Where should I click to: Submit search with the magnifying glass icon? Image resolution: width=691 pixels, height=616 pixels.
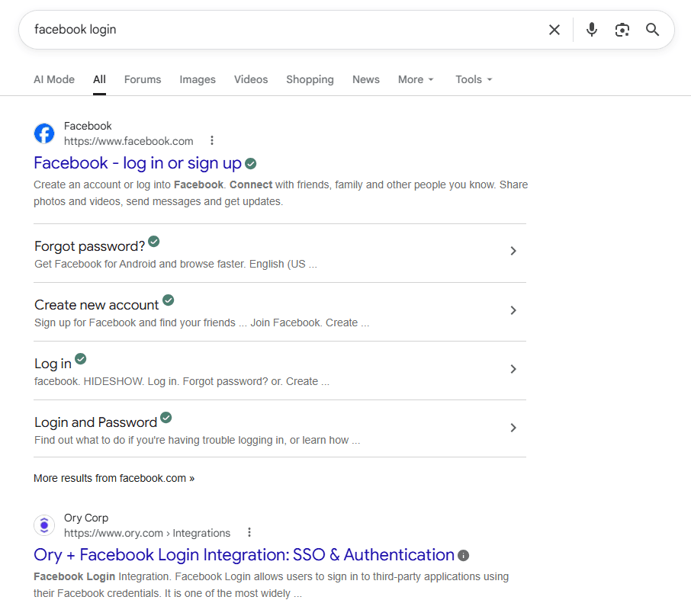[x=652, y=30]
